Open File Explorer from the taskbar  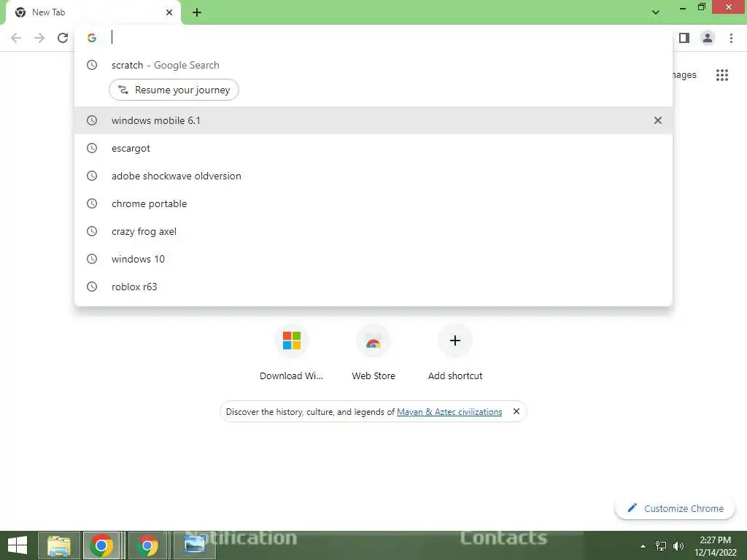point(58,545)
